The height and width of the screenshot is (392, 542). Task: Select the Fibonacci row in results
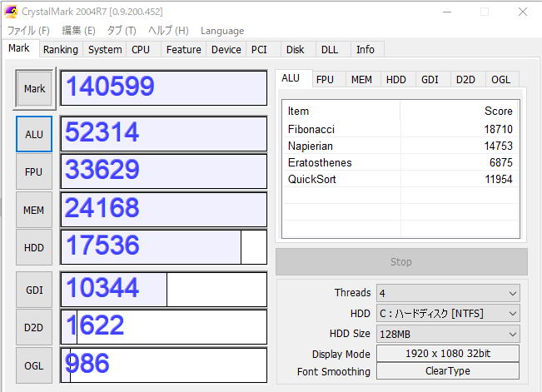click(400, 129)
